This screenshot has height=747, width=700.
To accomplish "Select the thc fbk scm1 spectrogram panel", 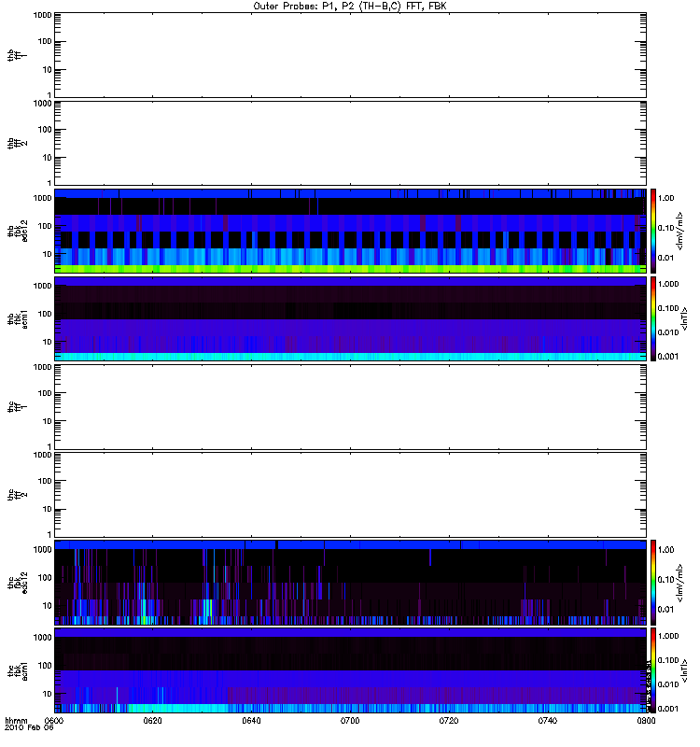I will (351, 670).
